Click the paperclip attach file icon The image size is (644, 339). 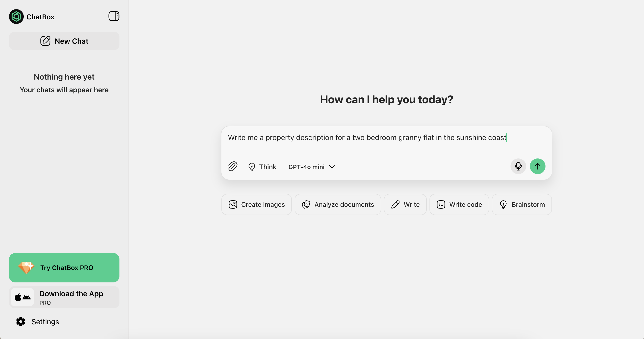point(233,166)
